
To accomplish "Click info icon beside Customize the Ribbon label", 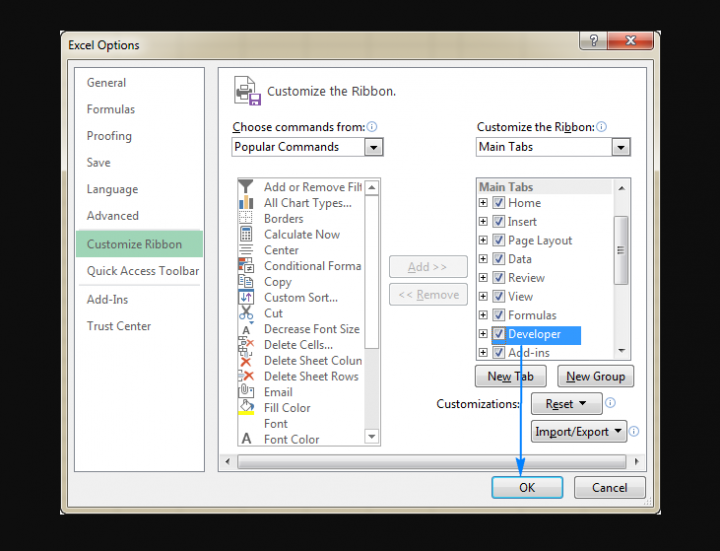I will pos(602,127).
